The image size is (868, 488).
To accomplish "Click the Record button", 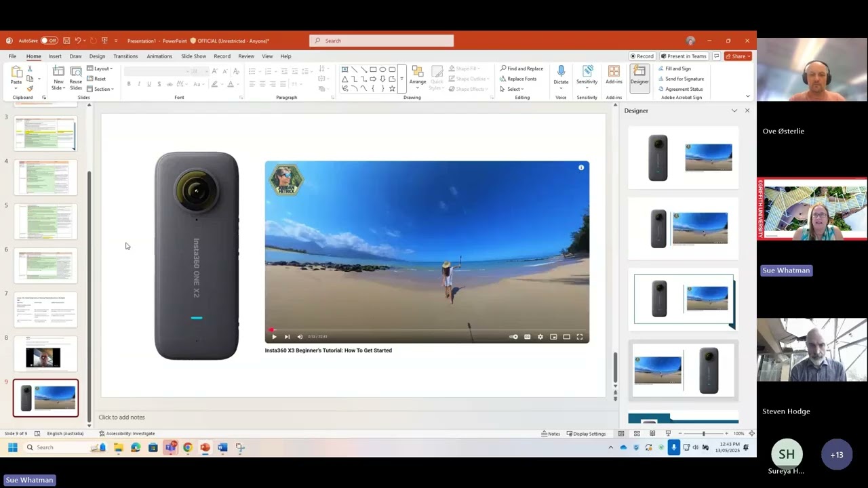I will 642,56.
